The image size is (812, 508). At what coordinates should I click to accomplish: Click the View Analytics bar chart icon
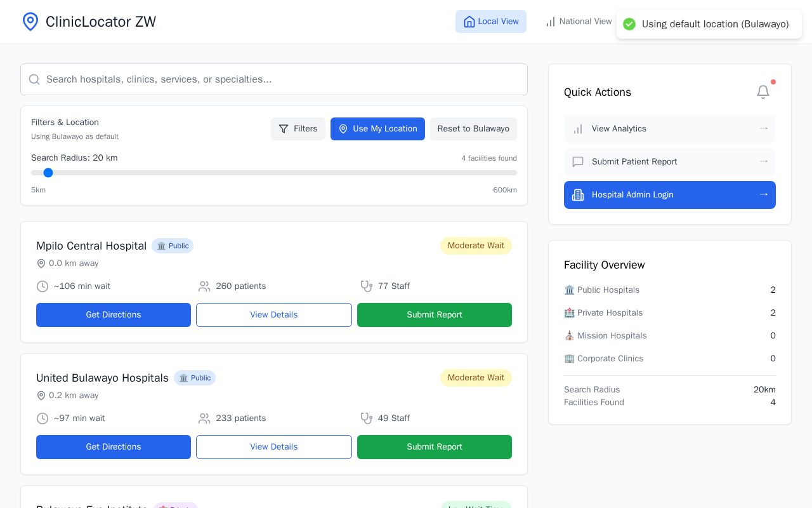point(578,129)
